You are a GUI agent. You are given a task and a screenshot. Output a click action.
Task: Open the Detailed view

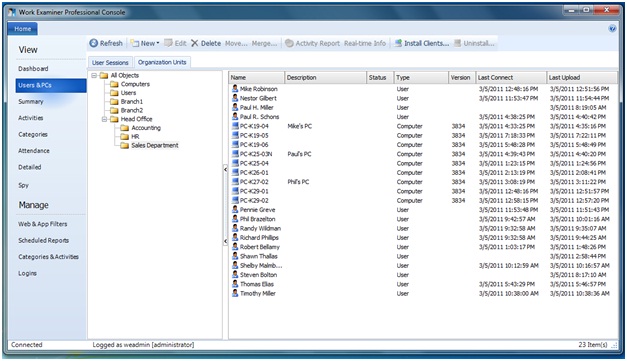30,167
